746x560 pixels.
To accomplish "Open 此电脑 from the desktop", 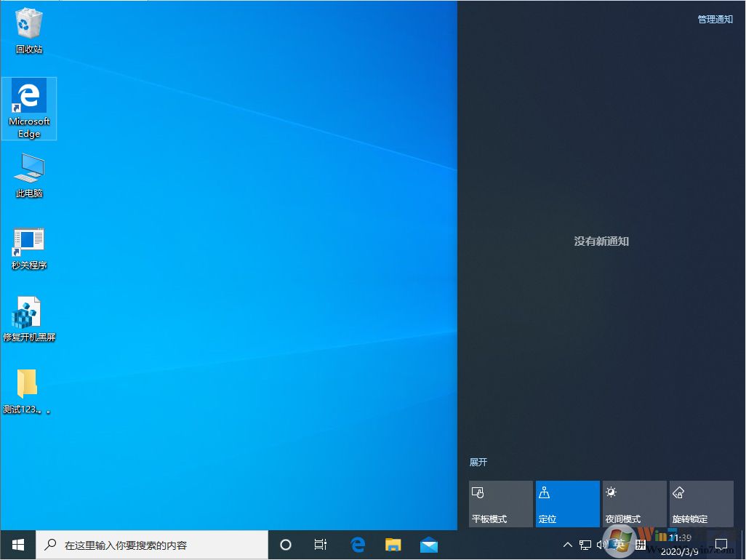I will pyautogui.click(x=28, y=171).
